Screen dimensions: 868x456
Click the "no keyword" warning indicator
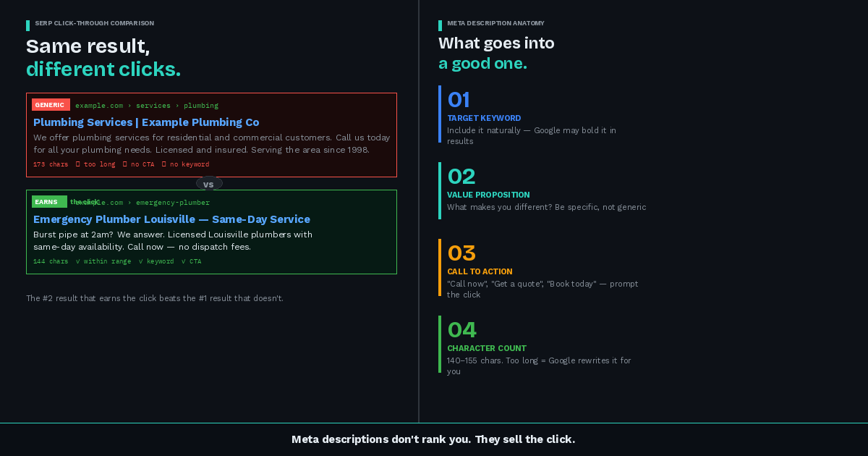tap(186, 164)
